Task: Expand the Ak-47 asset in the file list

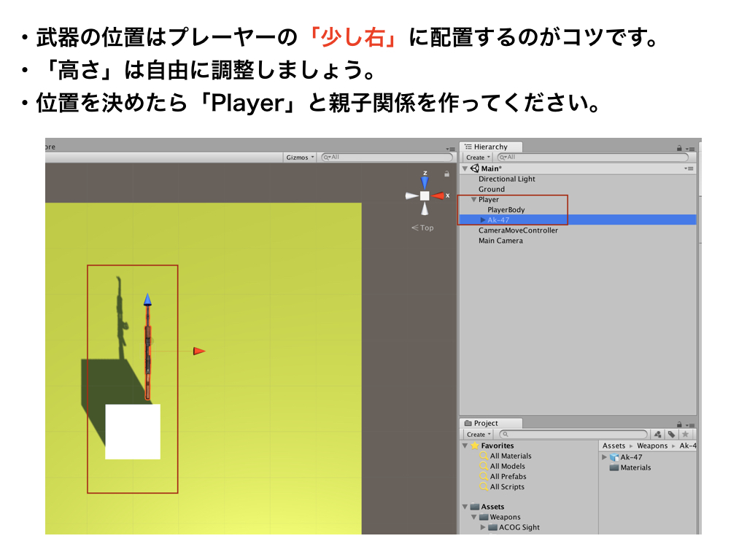Action: pyautogui.click(x=604, y=457)
